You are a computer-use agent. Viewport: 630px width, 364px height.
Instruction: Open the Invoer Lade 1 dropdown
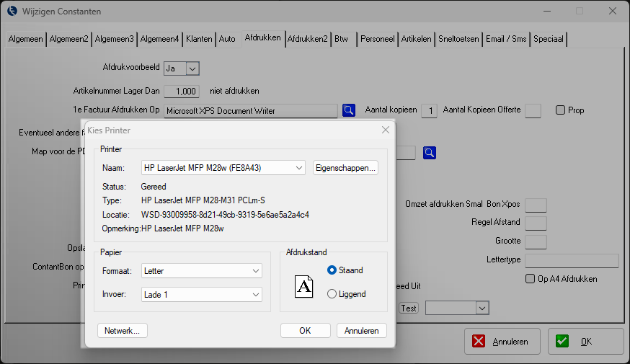click(202, 295)
